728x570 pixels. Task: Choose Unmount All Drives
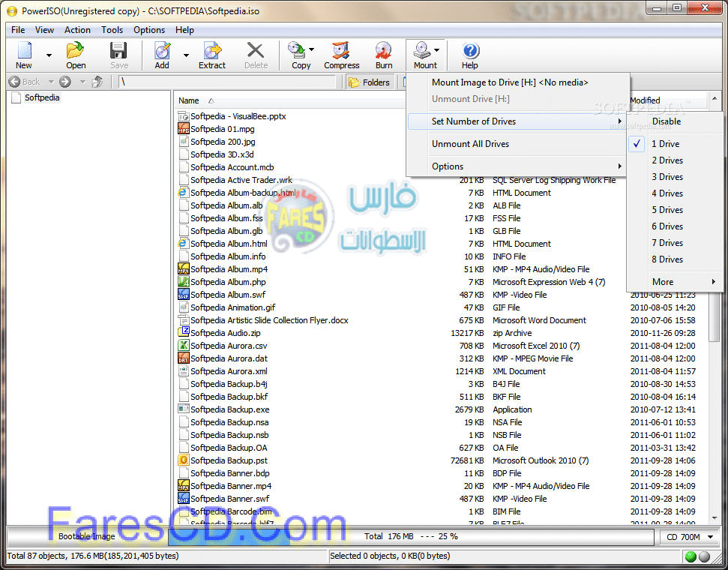tap(517, 144)
